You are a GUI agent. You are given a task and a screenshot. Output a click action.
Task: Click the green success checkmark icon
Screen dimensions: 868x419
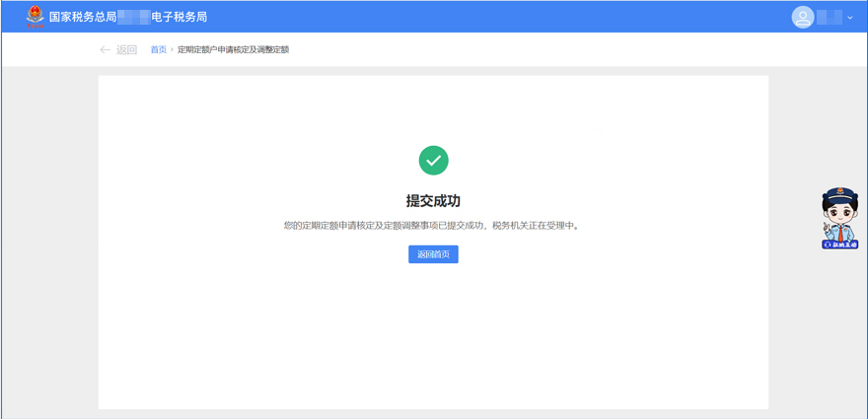(433, 160)
